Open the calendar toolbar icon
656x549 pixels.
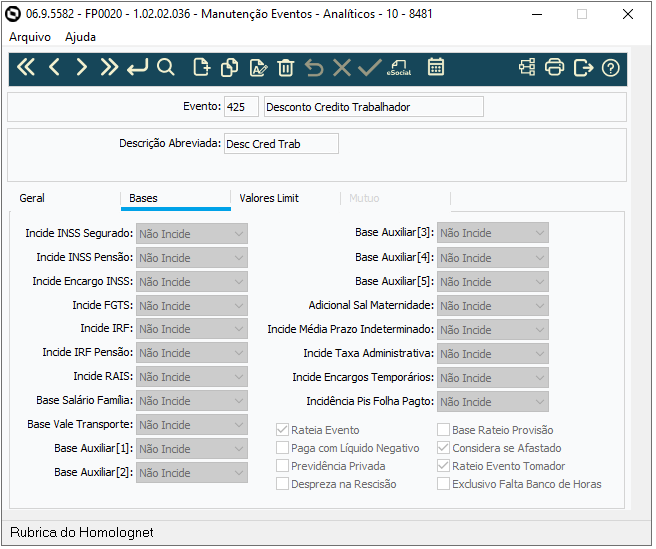pos(436,67)
